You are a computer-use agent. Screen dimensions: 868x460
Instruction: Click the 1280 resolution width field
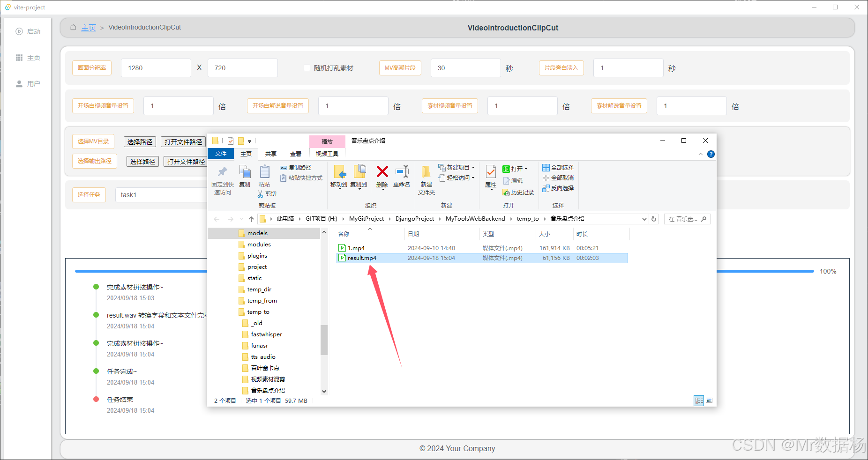[x=156, y=68]
